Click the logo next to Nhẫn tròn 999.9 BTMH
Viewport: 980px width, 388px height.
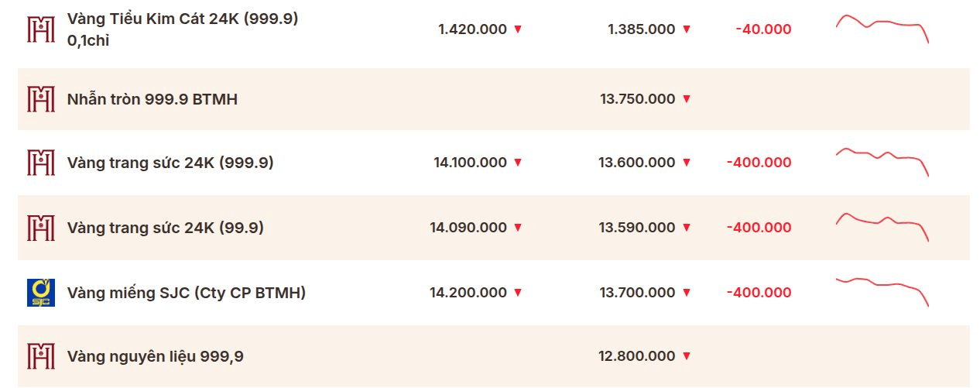click(40, 99)
